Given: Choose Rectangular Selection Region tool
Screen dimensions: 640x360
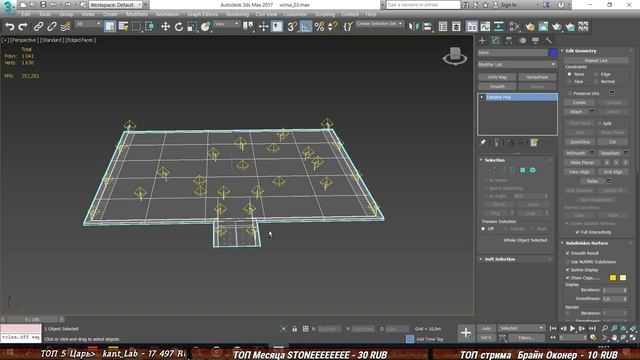Looking at the screenshot, I should 136,27.
